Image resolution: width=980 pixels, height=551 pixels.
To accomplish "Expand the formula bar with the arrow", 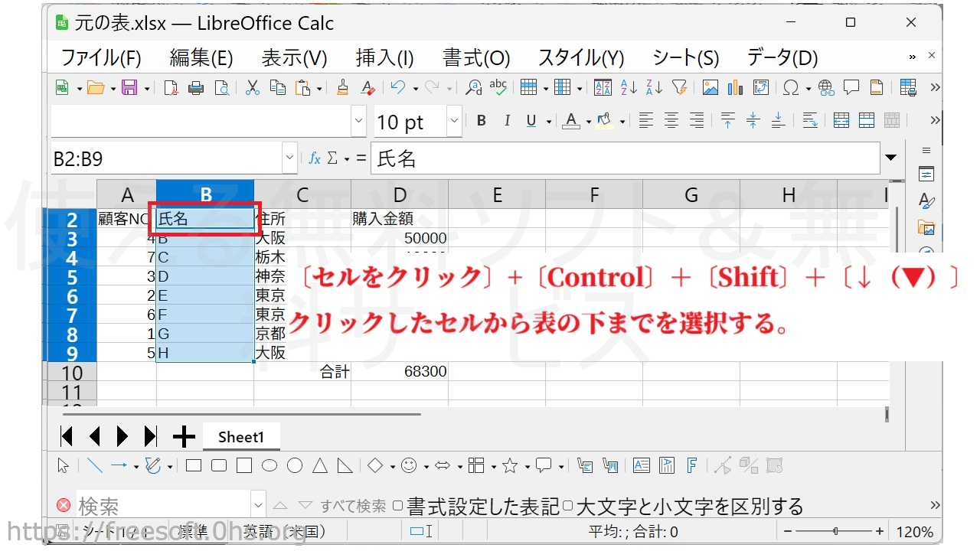I will click(890, 158).
